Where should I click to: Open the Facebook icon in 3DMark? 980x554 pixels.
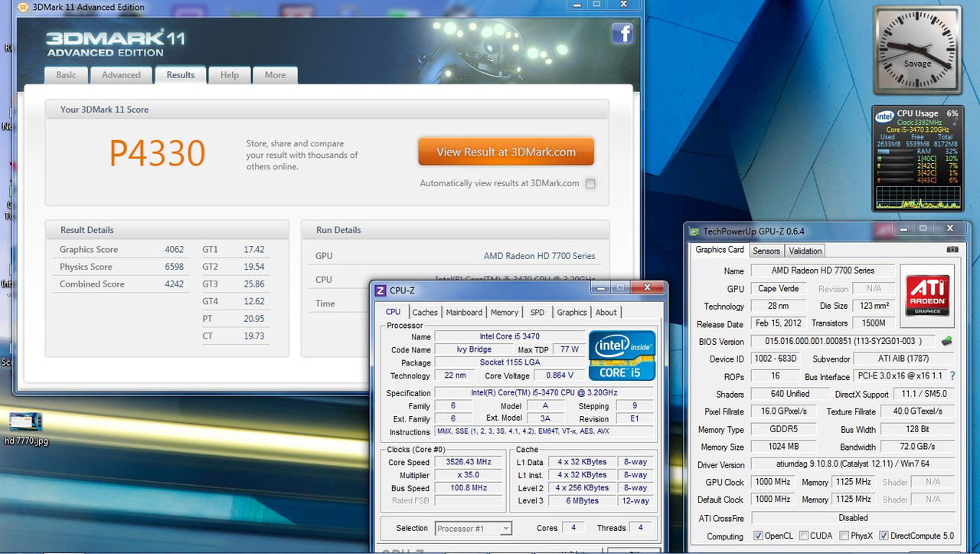622,34
